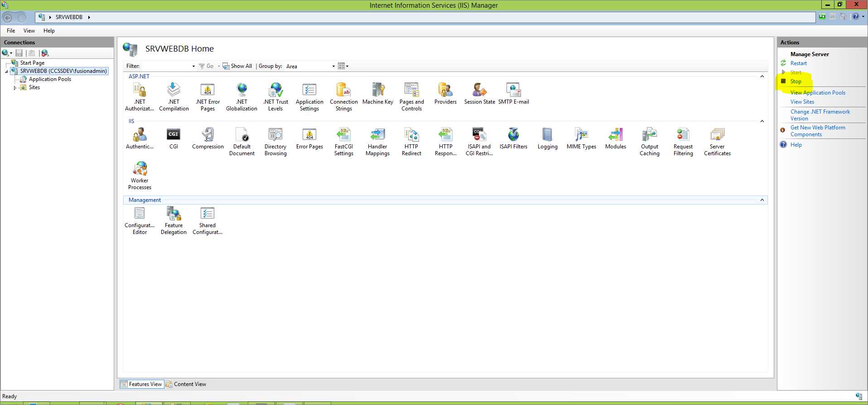Open HTTP Redirect feature
This screenshot has height=405, width=868.
(411, 142)
